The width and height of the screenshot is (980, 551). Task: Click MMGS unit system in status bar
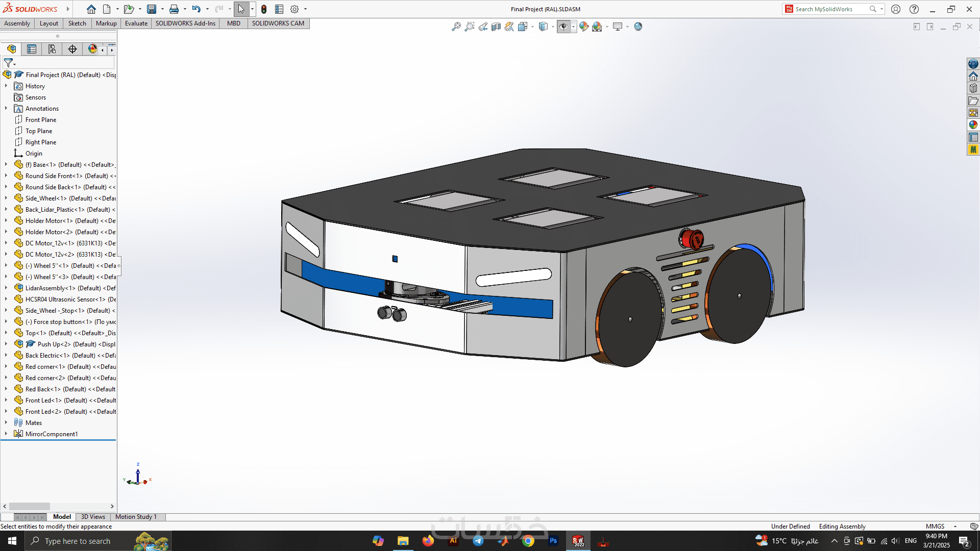point(935,527)
